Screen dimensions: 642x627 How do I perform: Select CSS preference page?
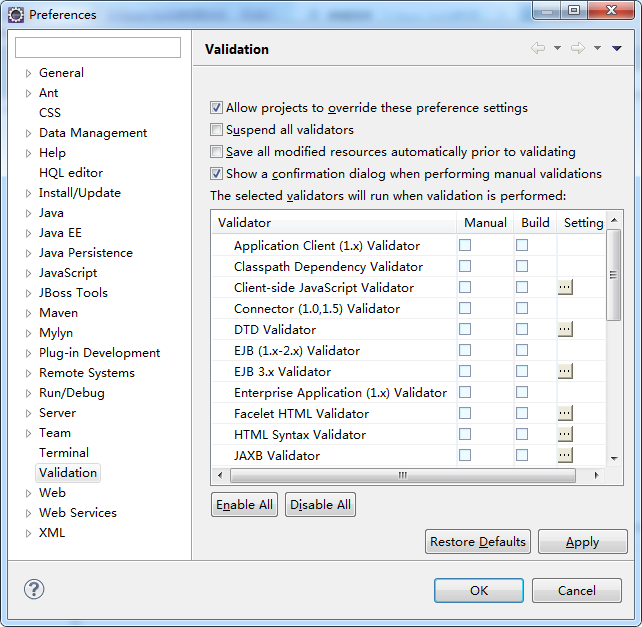coord(50,113)
